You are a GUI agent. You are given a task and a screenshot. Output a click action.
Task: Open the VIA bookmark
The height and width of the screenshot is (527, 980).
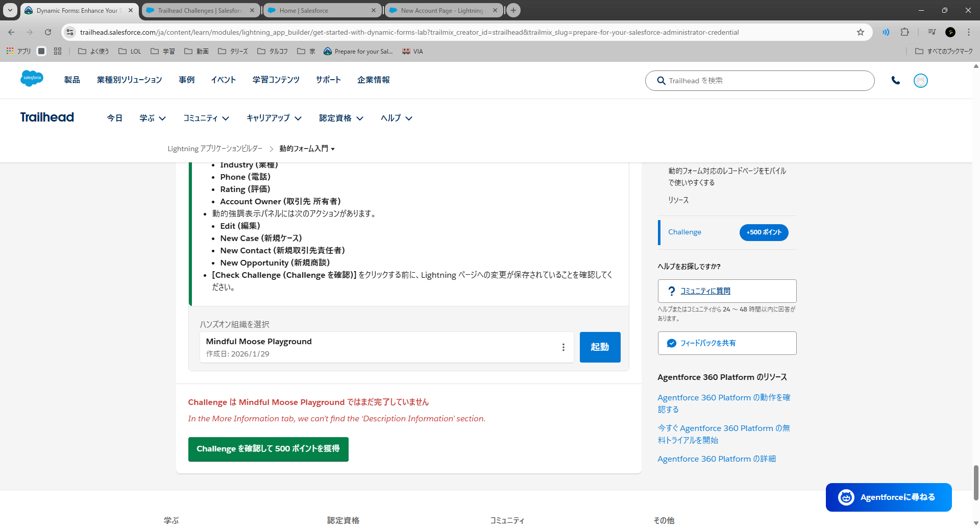tap(412, 51)
